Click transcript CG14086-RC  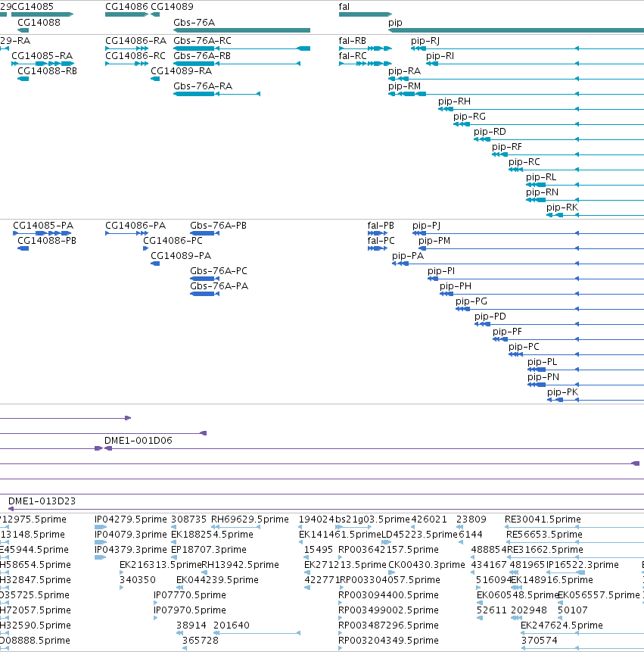(x=126, y=64)
